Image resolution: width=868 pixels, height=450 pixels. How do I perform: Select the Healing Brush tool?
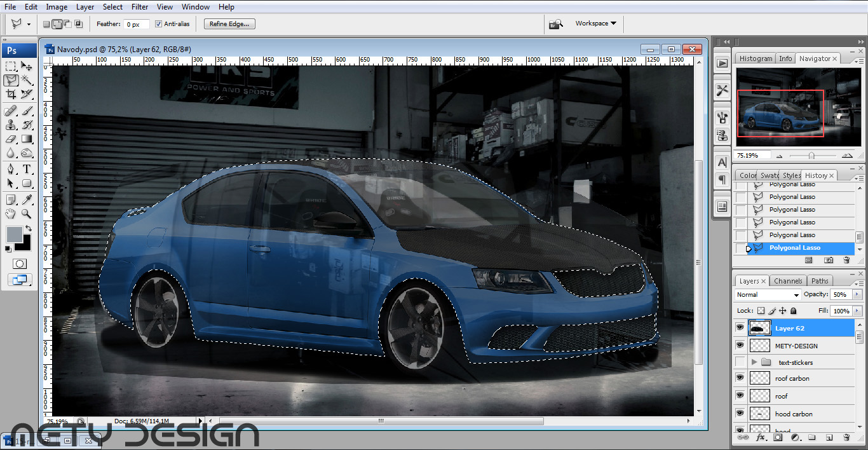pos(11,111)
